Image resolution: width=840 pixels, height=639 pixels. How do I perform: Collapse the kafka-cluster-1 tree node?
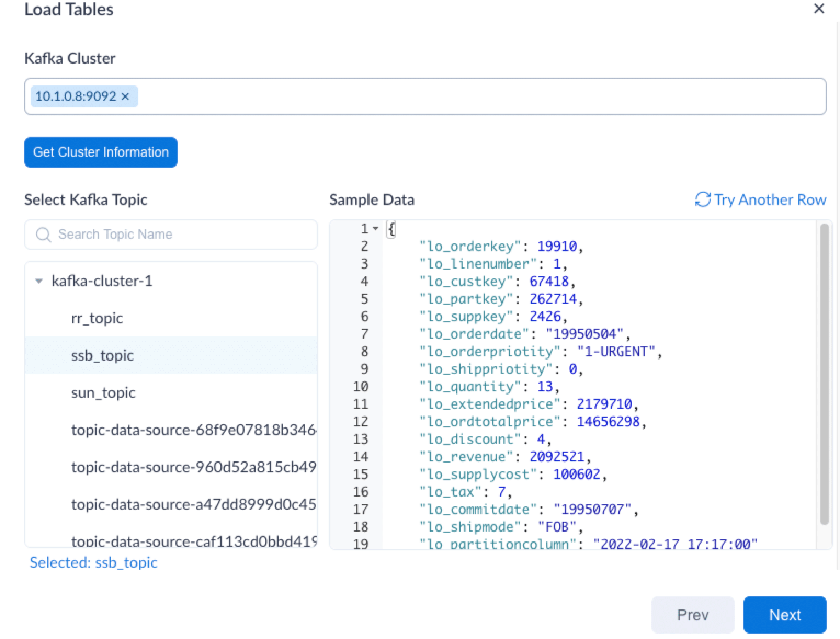point(39,281)
